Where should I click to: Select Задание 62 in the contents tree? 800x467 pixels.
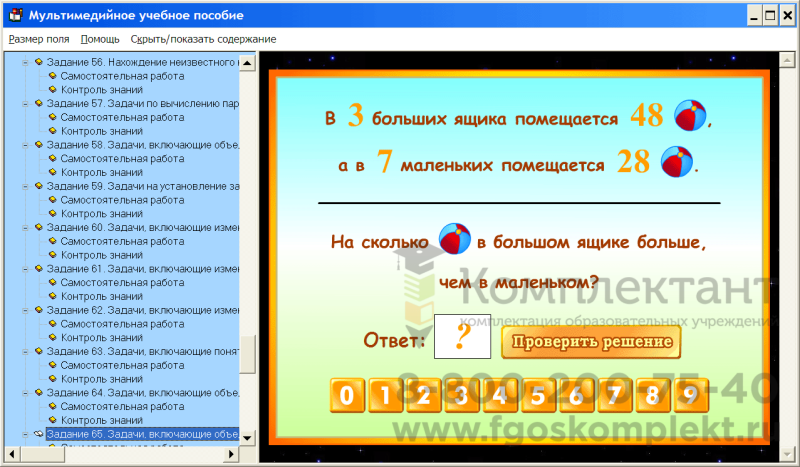[x=142, y=310]
